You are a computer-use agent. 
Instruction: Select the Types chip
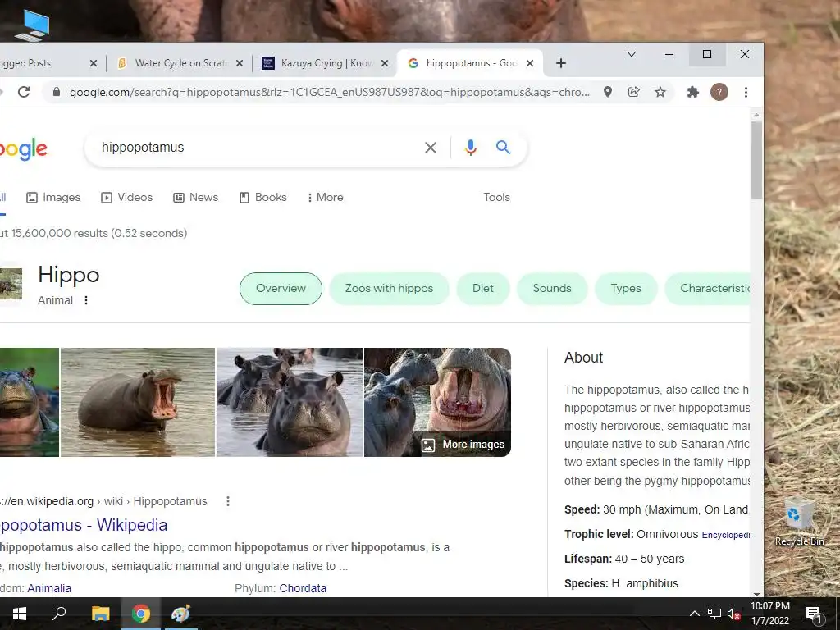click(626, 288)
